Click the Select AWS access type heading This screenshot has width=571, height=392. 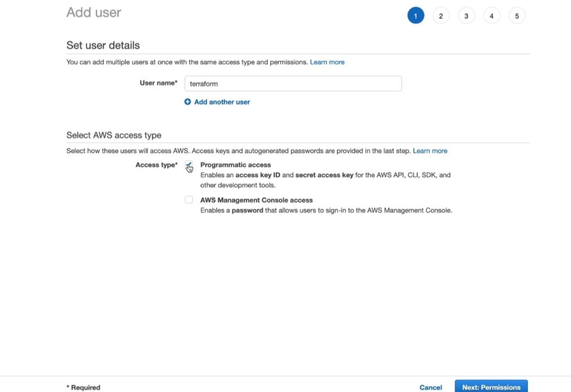(114, 135)
